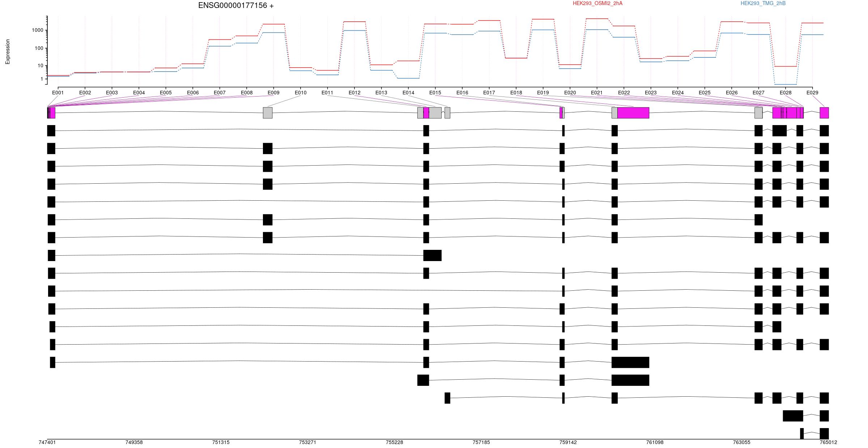The image size is (868, 448).
Task: Click the ENSG00000177156 + gene title
Action: point(236,5)
